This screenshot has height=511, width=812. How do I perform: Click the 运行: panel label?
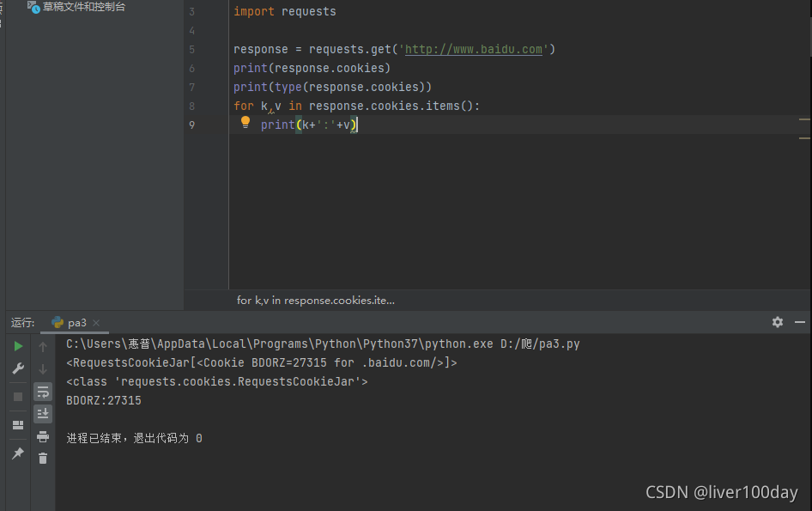23,322
